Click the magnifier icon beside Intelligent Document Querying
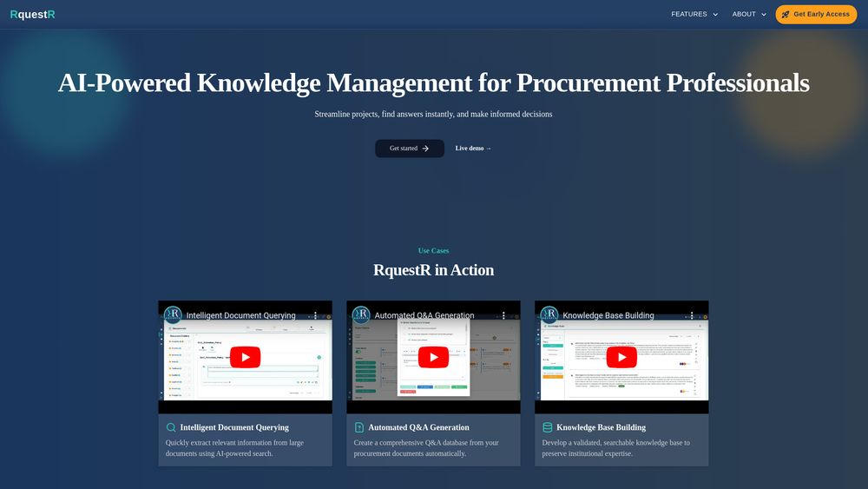Viewport: 868px width, 489px height. [171, 427]
